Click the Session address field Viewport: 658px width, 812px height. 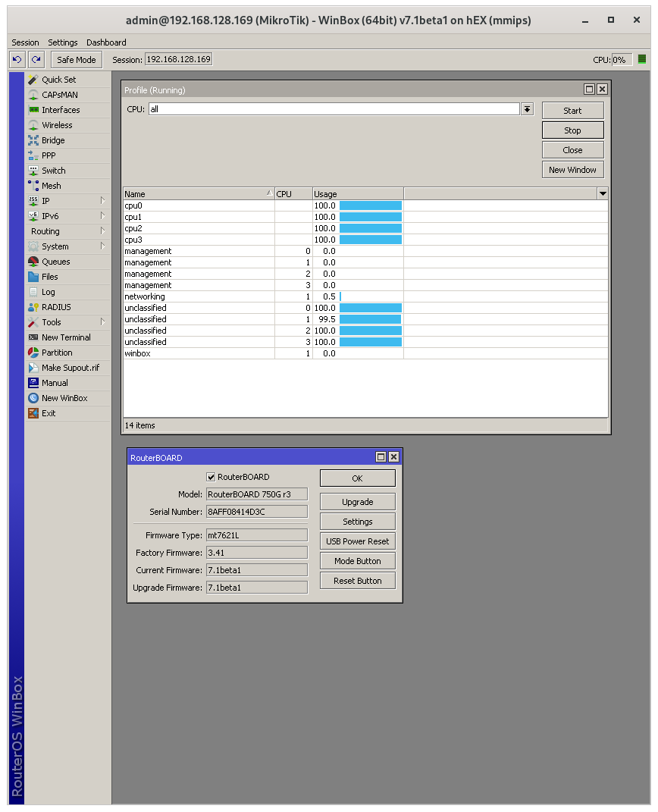tap(179, 59)
